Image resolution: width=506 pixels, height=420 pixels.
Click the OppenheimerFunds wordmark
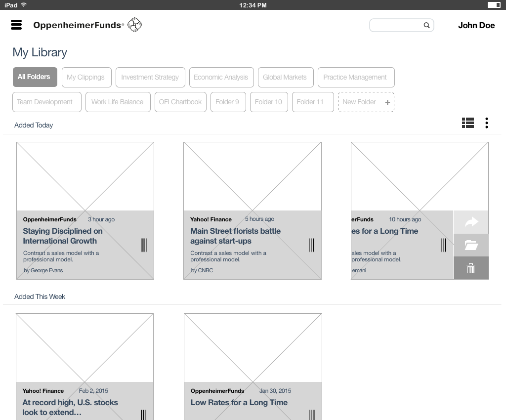tap(79, 25)
